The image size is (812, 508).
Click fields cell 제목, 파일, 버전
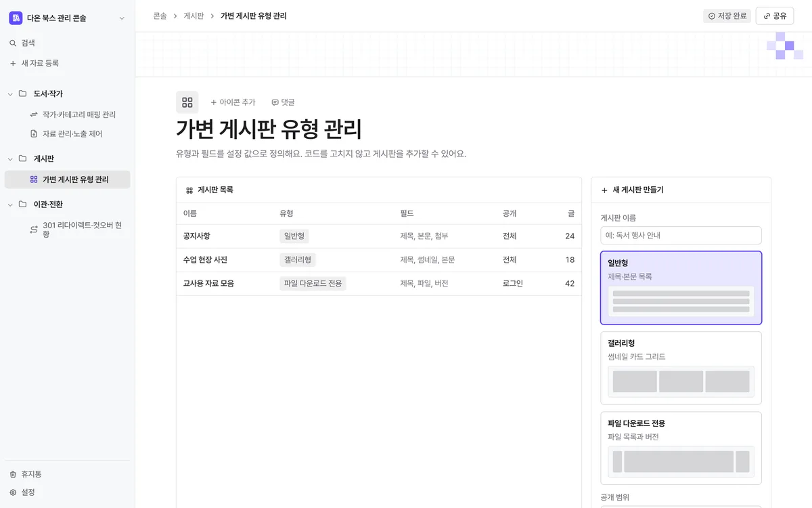[x=424, y=284]
